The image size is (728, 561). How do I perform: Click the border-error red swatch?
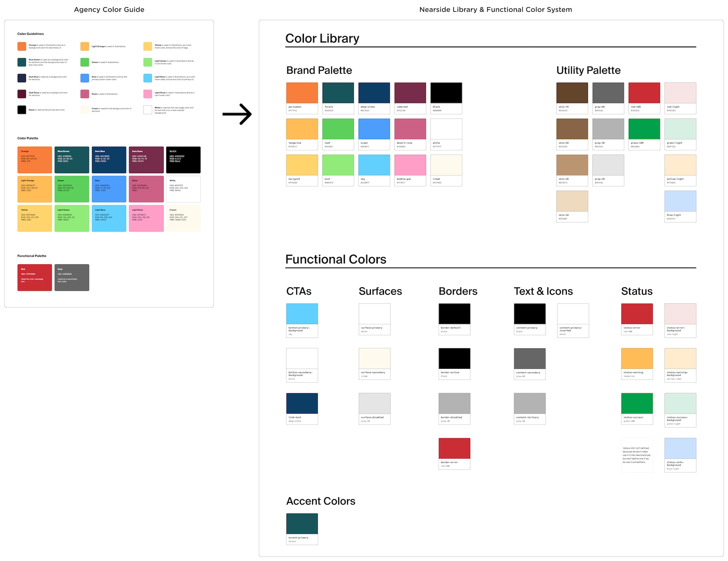454,448
